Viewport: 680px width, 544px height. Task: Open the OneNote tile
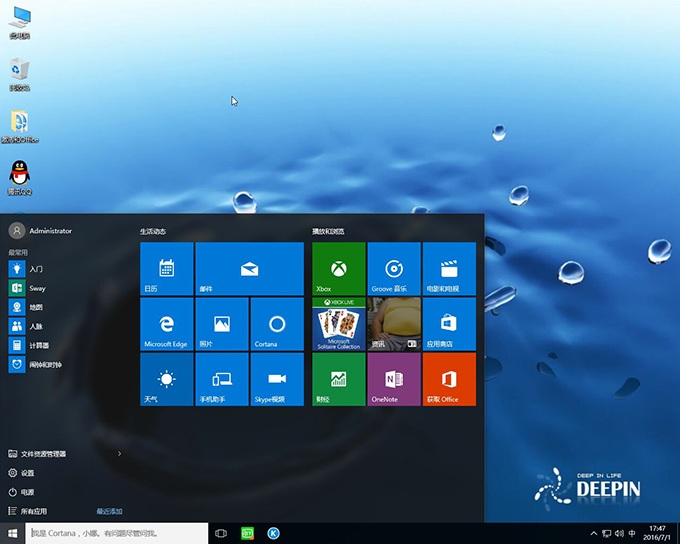(394, 379)
